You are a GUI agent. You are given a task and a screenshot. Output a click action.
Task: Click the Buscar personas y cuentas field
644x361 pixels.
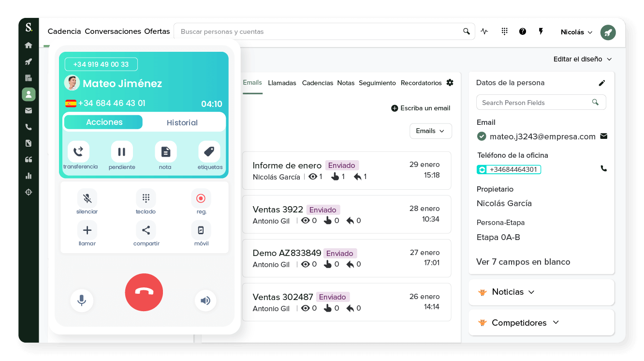pos(319,32)
